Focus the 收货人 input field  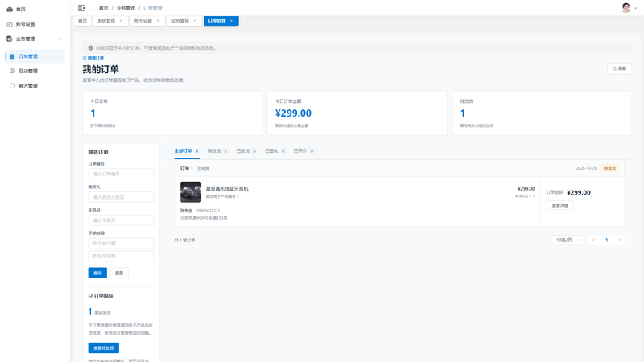121,197
